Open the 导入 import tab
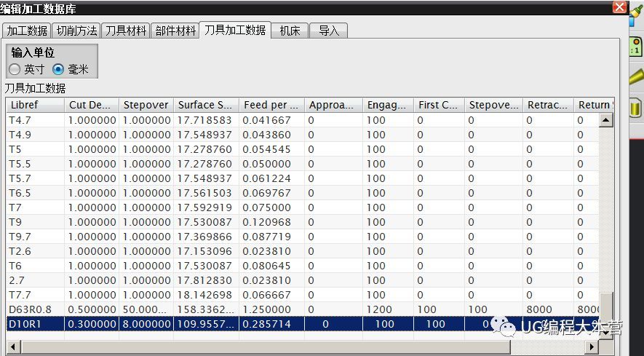The width and height of the screenshot is (644, 356). (329, 31)
